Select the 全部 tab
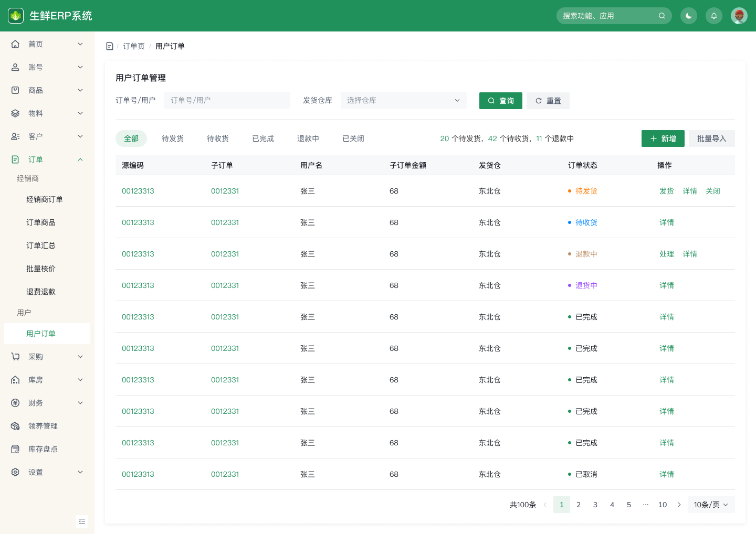The width and height of the screenshot is (756, 534). tap(131, 138)
